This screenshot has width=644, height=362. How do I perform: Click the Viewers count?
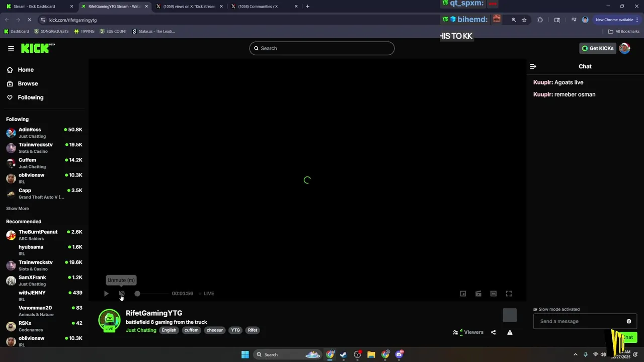pyautogui.click(x=468, y=332)
